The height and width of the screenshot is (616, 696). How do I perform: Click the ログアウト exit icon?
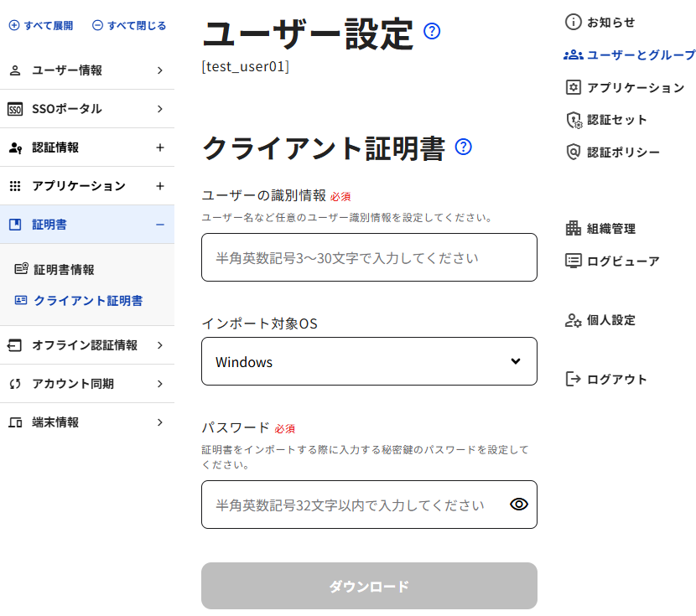point(574,379)
